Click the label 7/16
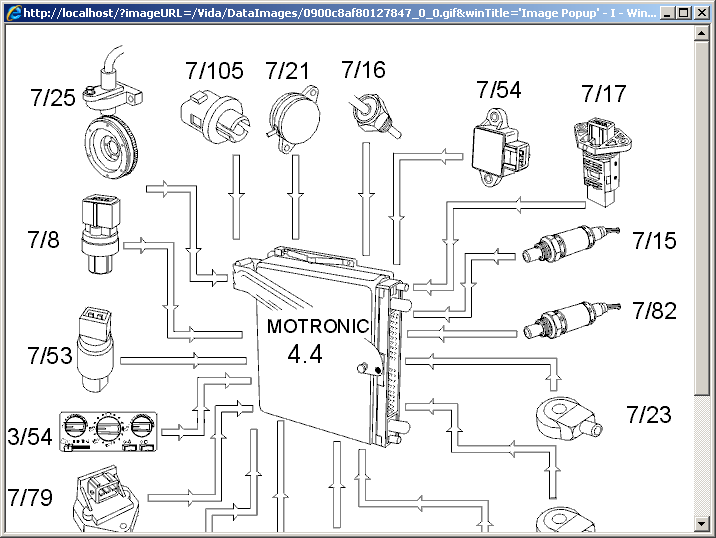This screenshot has width=716, height=538. (363, 70)
